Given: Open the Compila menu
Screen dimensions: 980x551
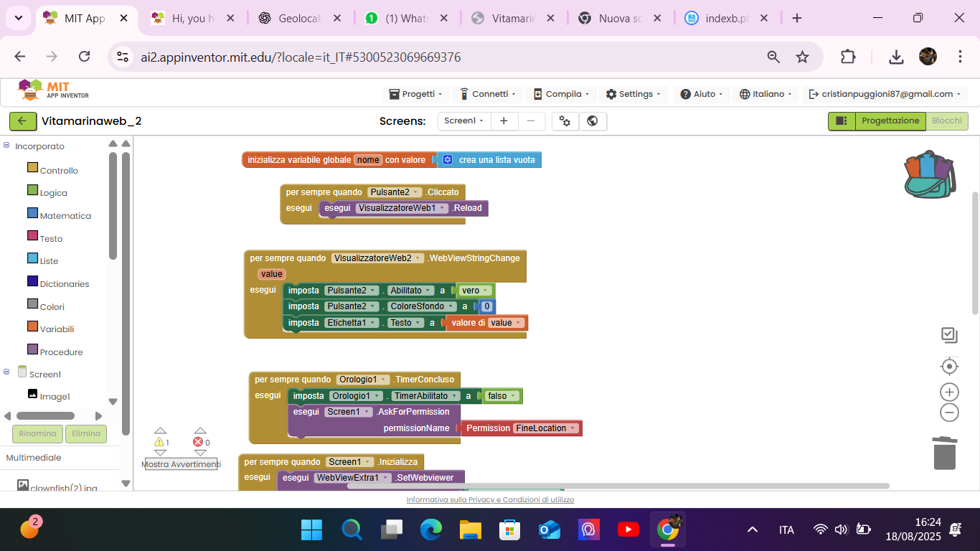Looking at the screenshot, I should [x=562, y=94].
